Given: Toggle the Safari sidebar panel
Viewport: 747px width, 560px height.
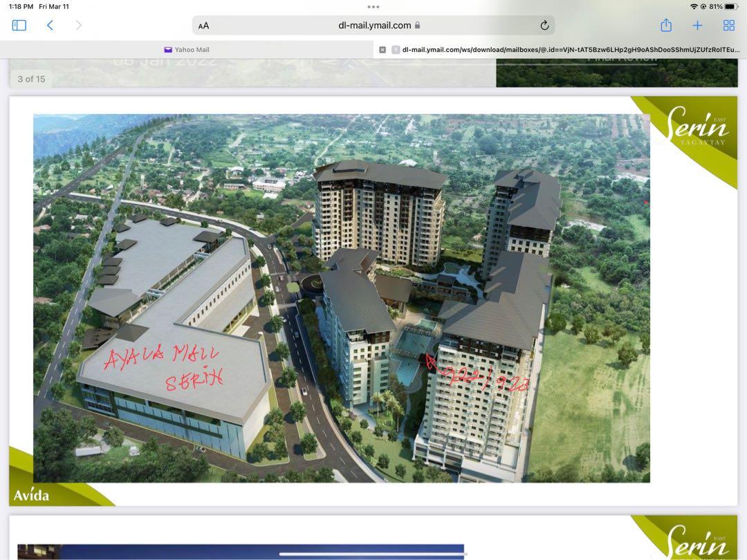Looking at the screenshot, I should pyautogui.click(x=19, y=25).
